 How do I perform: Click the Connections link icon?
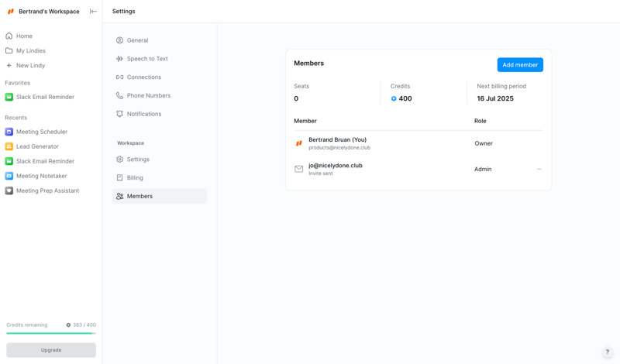point(119,77)
